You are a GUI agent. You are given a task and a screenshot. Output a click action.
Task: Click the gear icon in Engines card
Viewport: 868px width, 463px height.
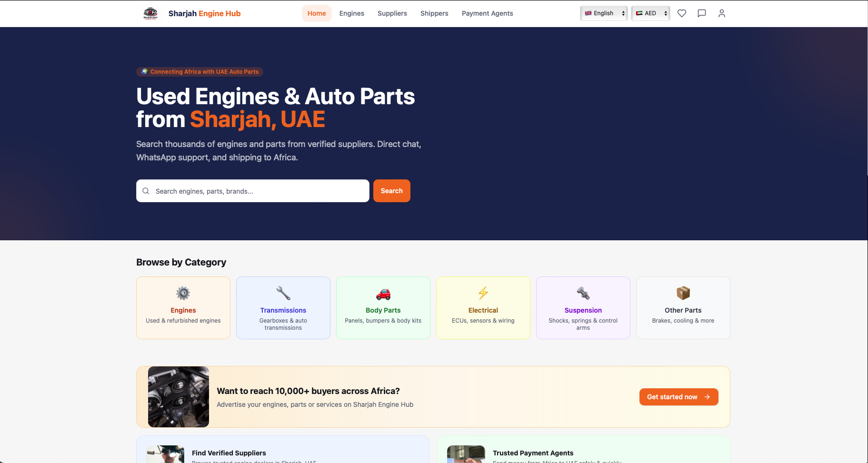pos(183,293)
